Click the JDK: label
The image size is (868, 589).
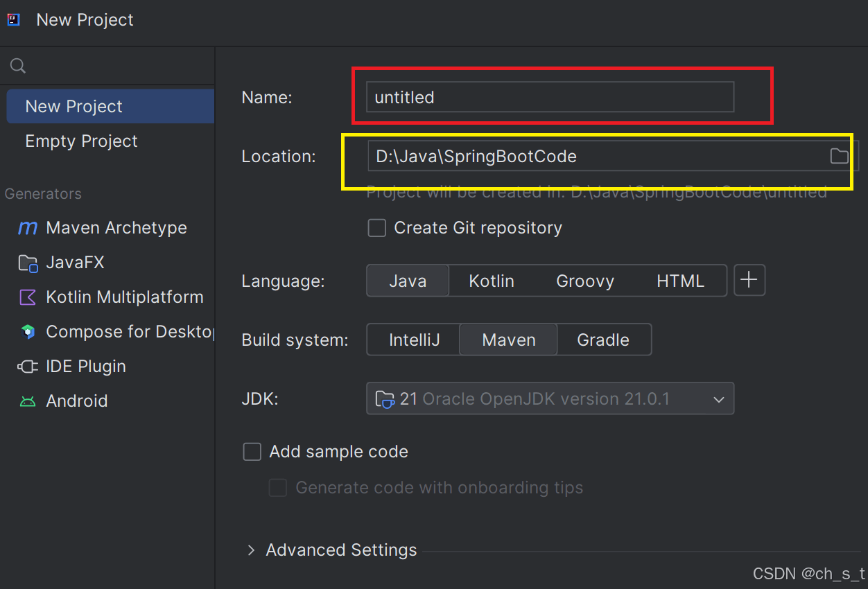point(259,399)
